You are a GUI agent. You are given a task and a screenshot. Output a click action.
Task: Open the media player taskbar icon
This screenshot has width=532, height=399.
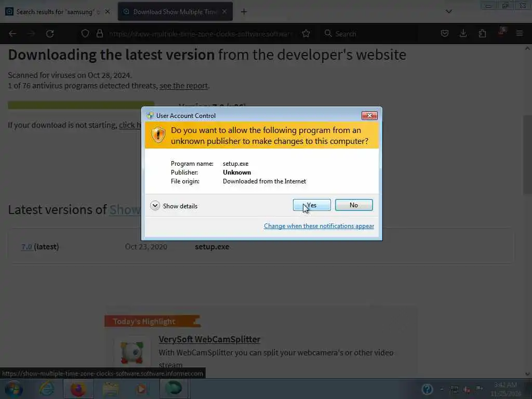point(141,389)
